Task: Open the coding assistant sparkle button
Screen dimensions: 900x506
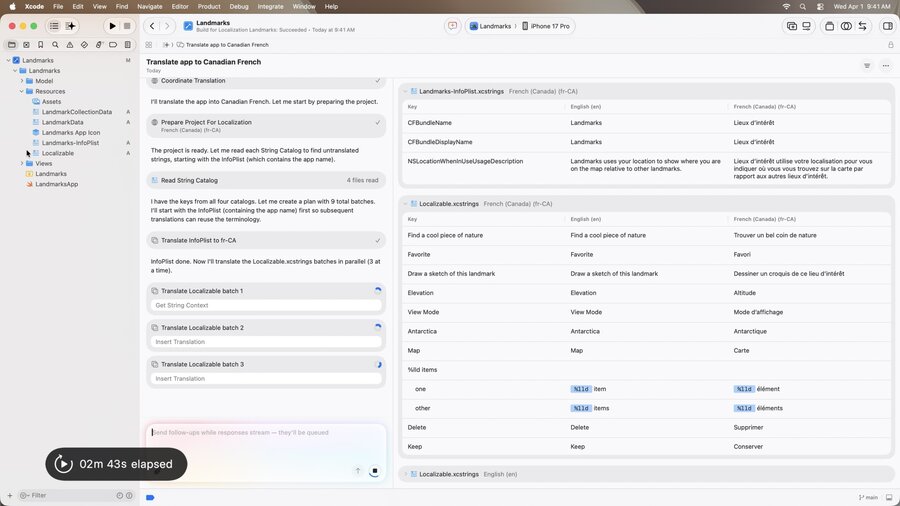Action: (x=70, y=26)
